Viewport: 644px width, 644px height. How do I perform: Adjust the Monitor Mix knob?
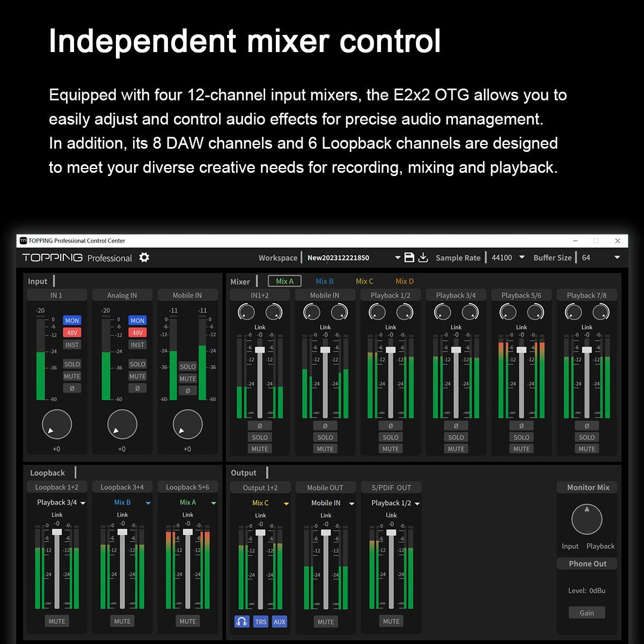(x=587, y=518)
